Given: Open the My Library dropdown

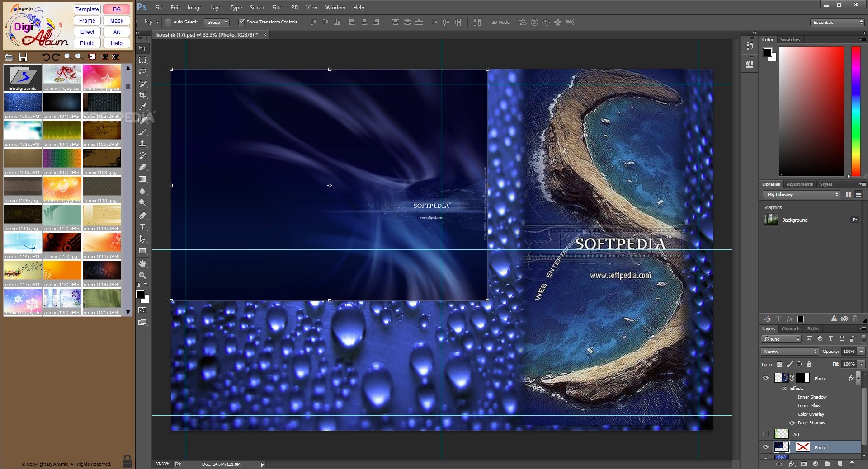Looking at the screenshot, I should click(x=802, y=194).
